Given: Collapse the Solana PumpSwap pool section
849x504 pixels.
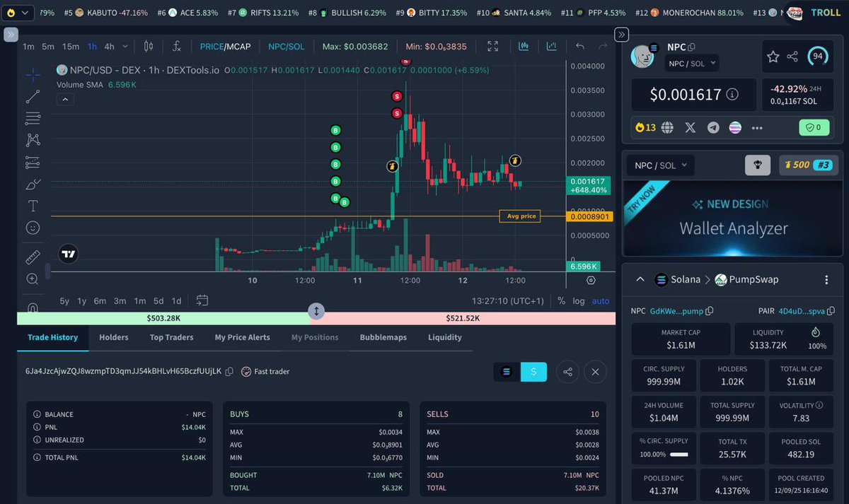Looking at the screenshot, I should tap(640, 280).
